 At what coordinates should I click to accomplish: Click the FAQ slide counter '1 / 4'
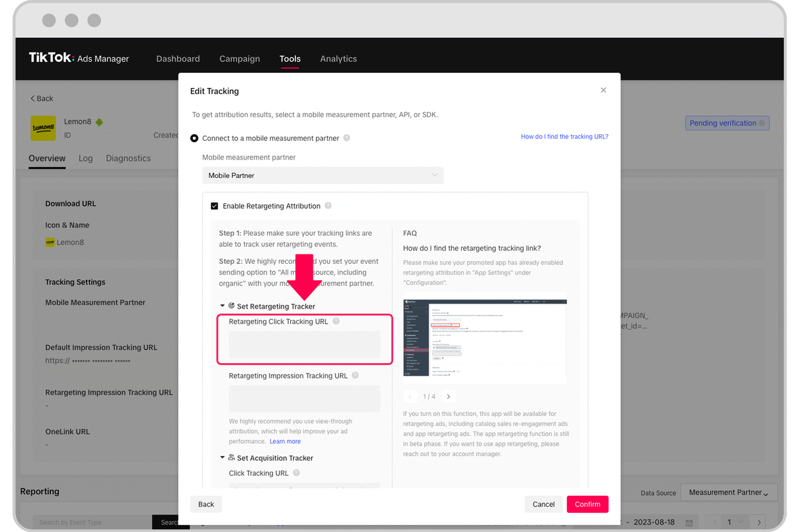tap(429, 397)
